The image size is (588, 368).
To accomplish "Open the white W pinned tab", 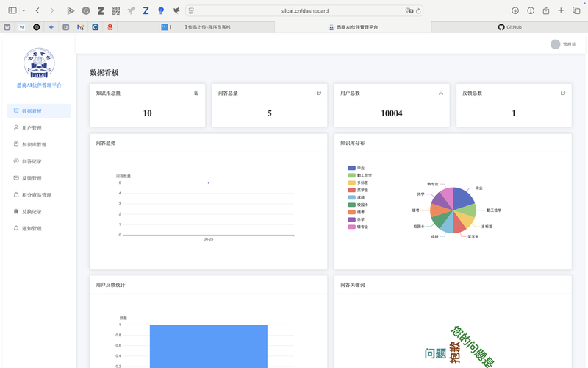I will click(x=22, y=27).
